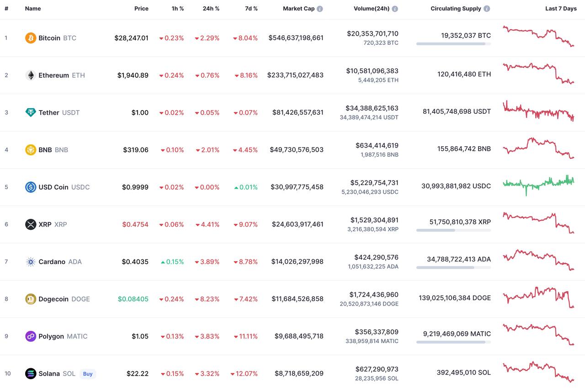Click the BNB yellow logo icon

pos(31,150)
